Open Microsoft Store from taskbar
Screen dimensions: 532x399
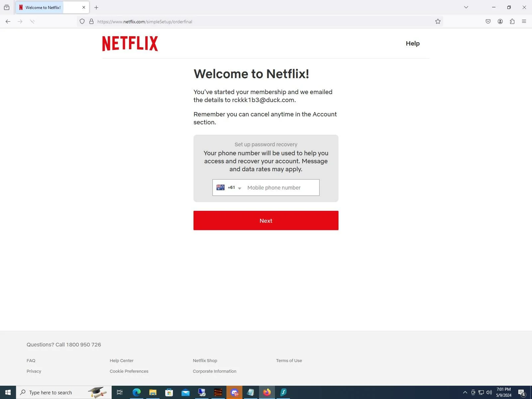[x=169, y=392]
